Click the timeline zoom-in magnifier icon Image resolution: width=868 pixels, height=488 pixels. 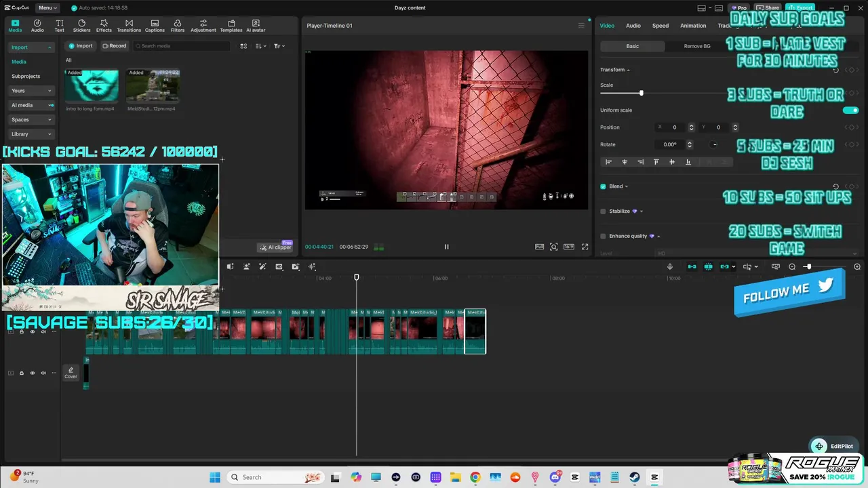click(x=857, y=267)
